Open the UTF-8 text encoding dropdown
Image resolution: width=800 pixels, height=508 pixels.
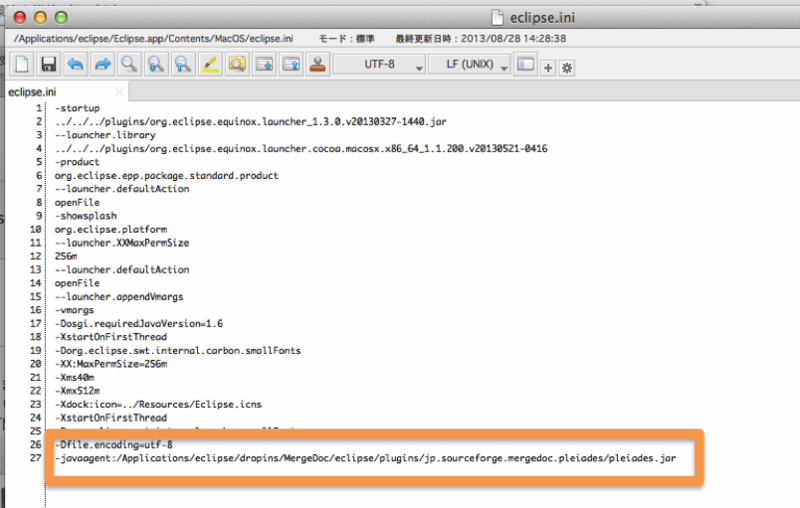coord(379,65)
